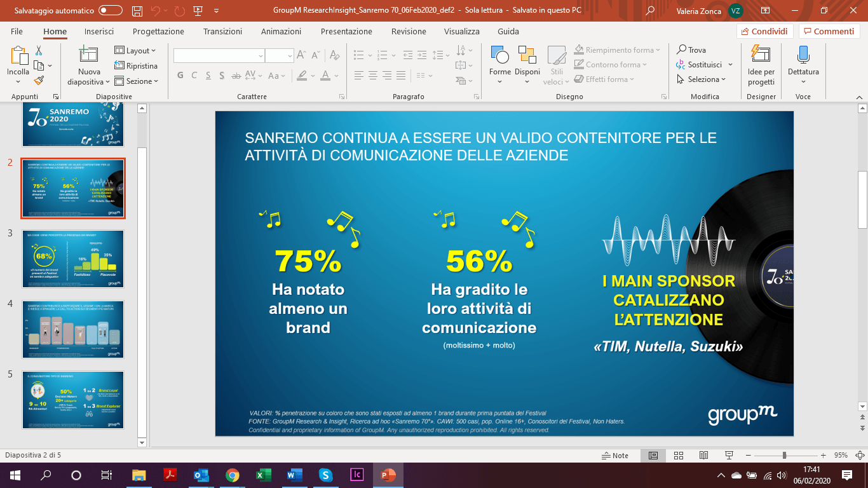This screenshot has height=488, width=868.
Task: Click the numbered list icon
Action: pos(382,55)
